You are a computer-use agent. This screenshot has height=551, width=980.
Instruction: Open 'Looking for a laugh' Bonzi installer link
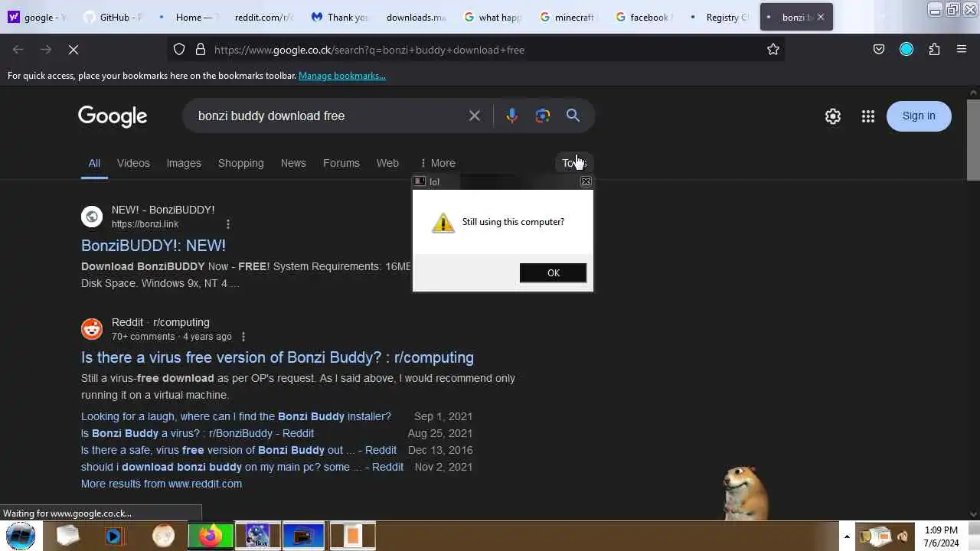pos(236,416)
